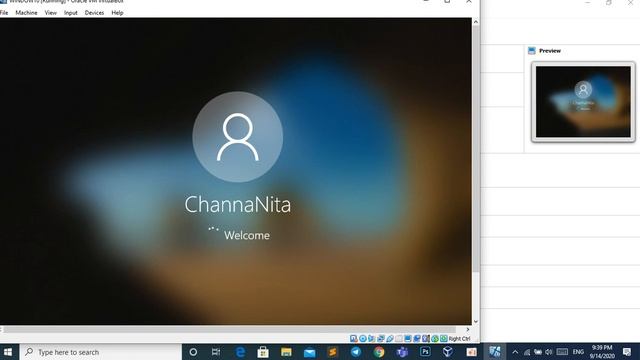
Task: Open Microsoft Teams from the taskbar
Action: coord(402,352)
